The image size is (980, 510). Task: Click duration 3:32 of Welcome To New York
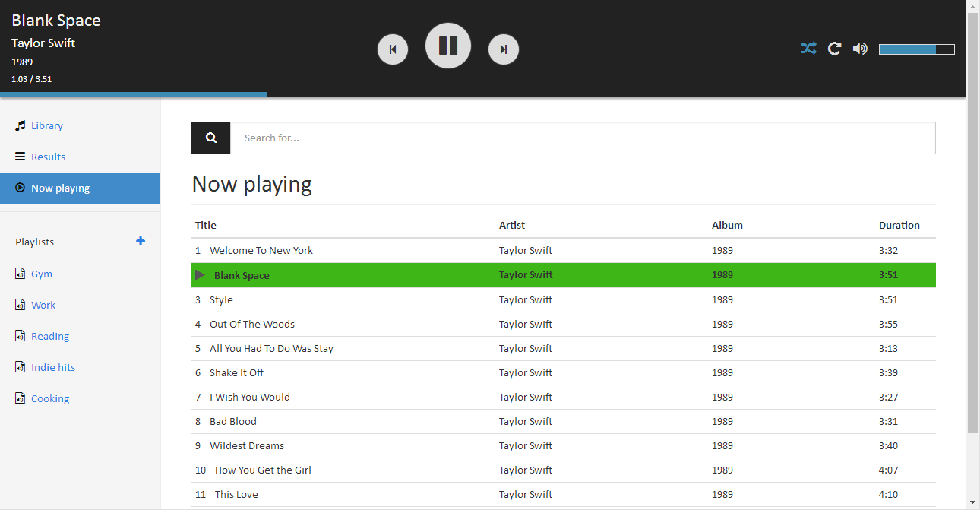888,250
